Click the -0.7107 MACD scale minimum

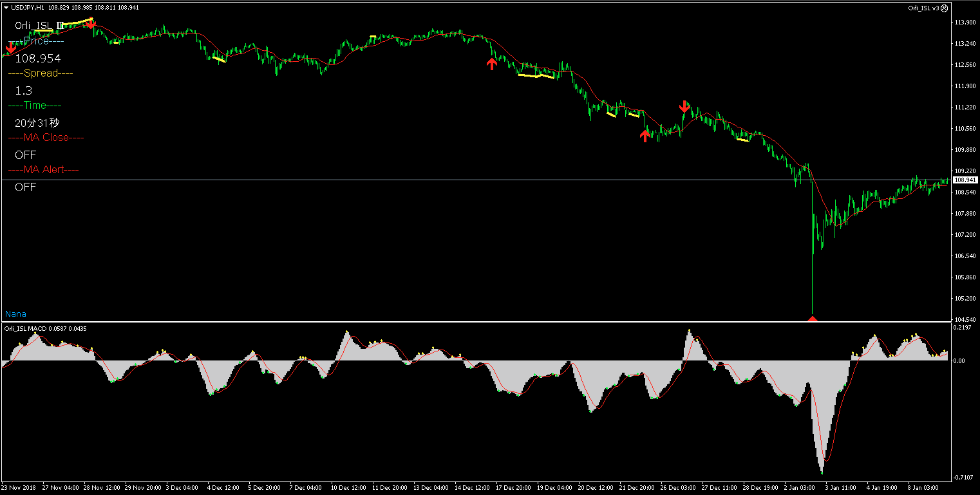[963, 477]
